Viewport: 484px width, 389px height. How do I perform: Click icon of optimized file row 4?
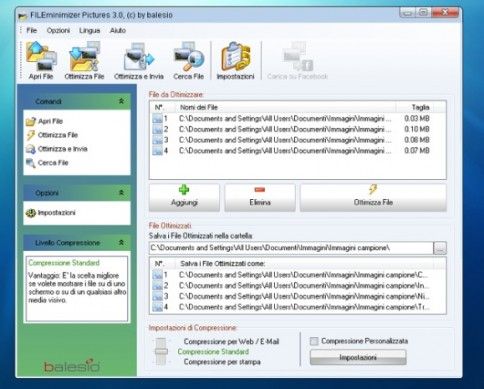(x=157, y=307)
